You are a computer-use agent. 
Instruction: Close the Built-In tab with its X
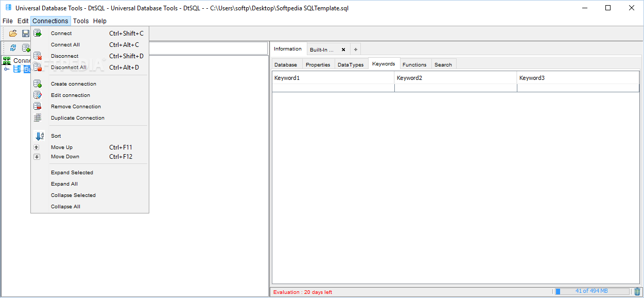(343, 50)
